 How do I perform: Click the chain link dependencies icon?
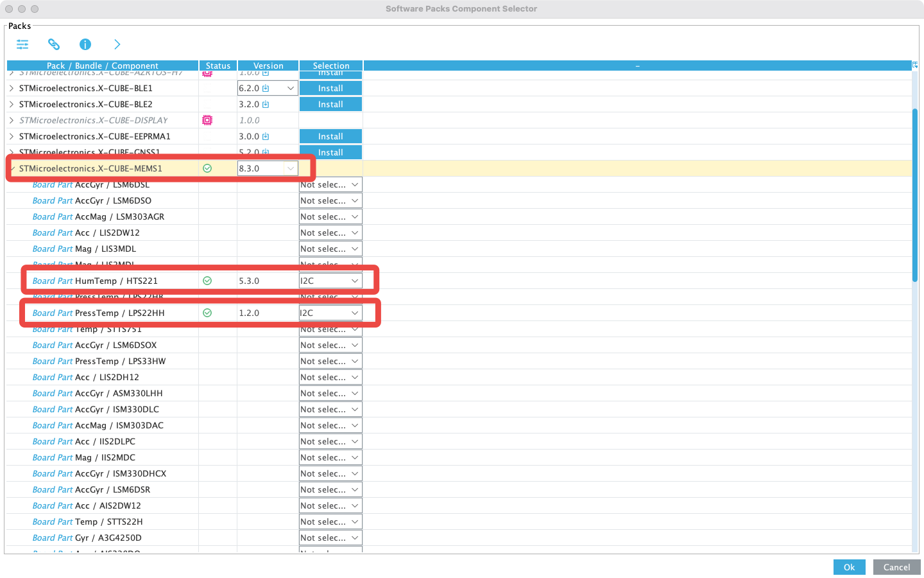(54, 44)
